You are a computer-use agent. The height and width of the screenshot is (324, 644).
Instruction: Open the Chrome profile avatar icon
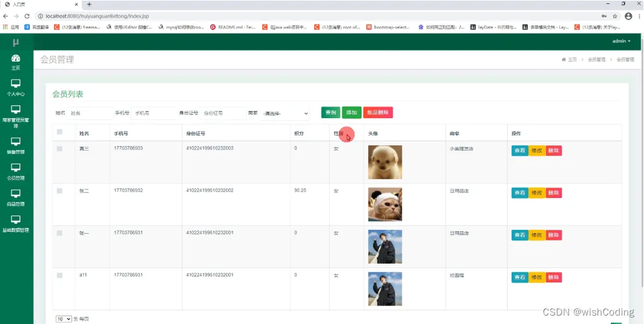click(628, 16)
